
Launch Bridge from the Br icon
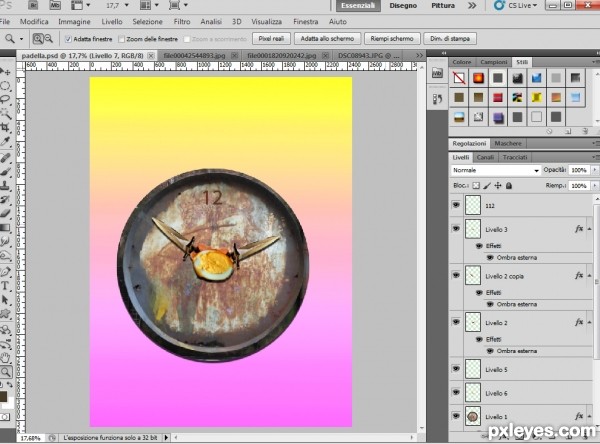(x=33, y=5)
